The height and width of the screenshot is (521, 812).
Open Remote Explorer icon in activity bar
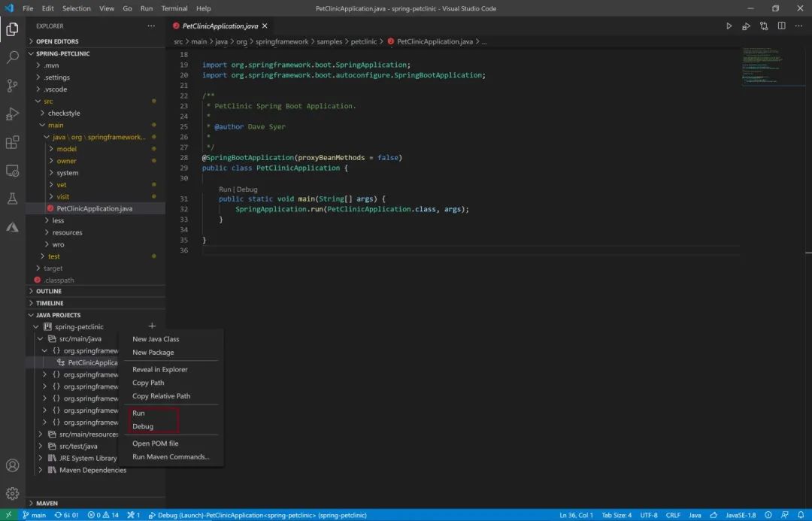(x=13, y=171)
